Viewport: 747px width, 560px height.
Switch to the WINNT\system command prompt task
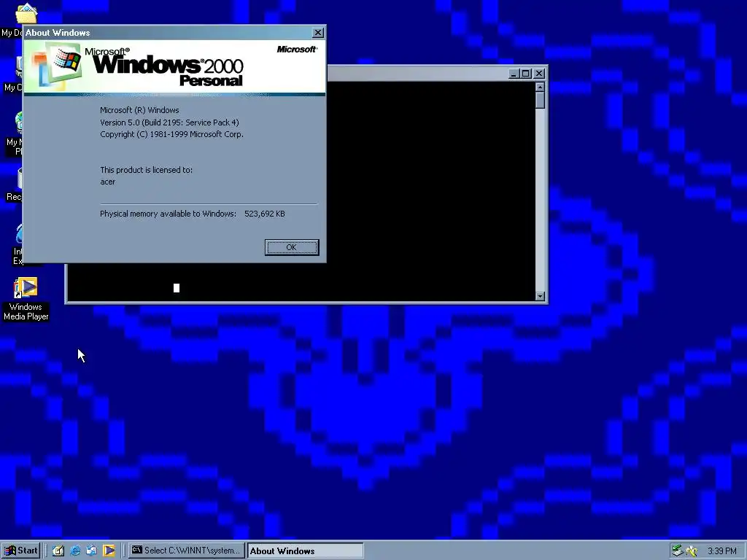click(186, 551)
